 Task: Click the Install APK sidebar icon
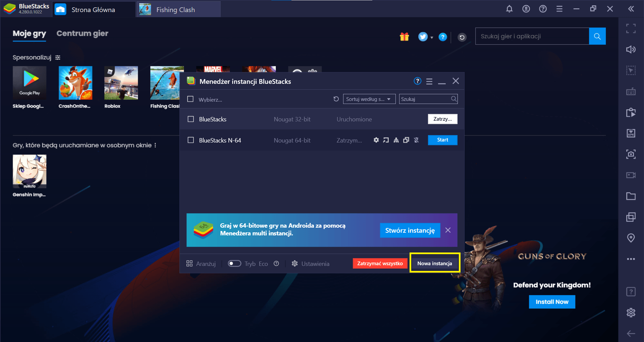coord(631,133)
